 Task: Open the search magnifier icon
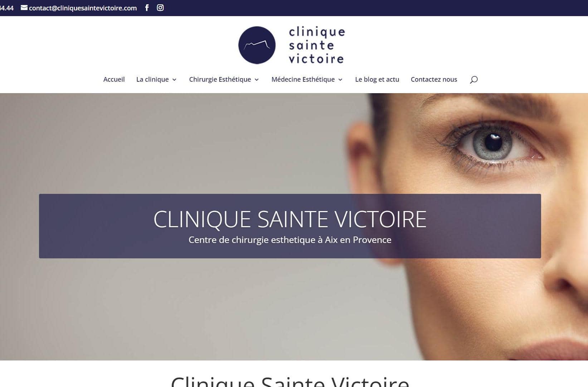pos(474,80)
